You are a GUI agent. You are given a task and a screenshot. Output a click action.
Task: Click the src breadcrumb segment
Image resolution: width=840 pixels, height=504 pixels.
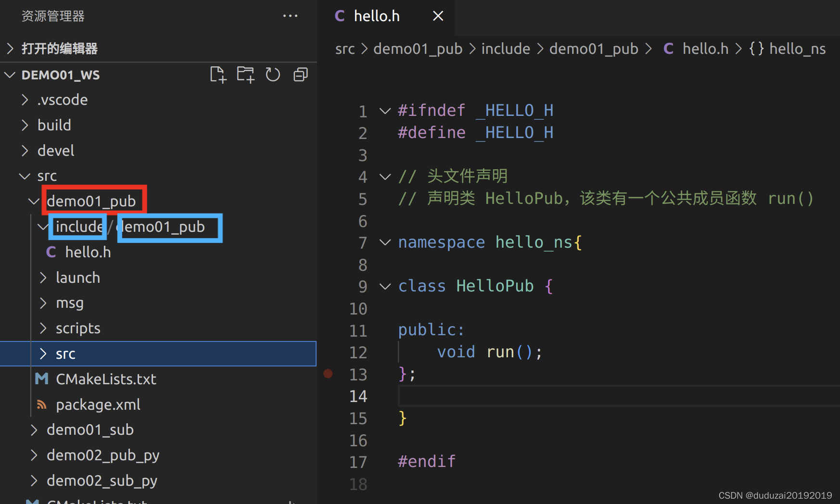[x=345, y=49]
